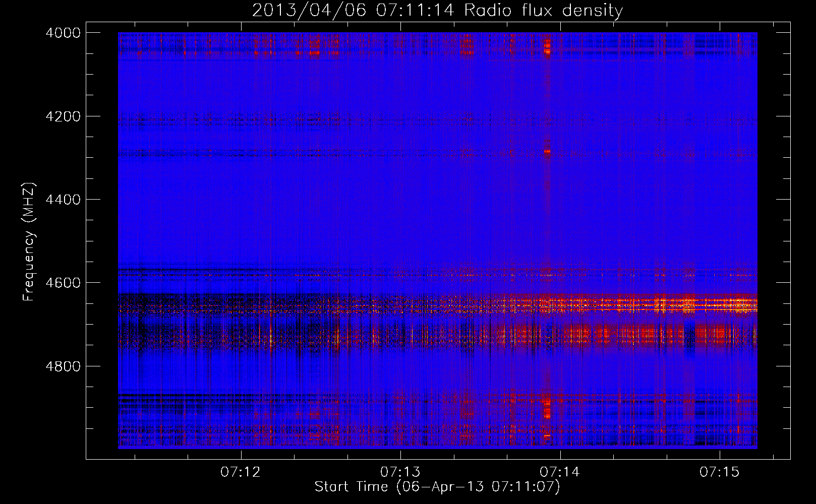816x504 pixels.
Task: Select the 4200 frequency tick label
Action: [x=63, y=116]
